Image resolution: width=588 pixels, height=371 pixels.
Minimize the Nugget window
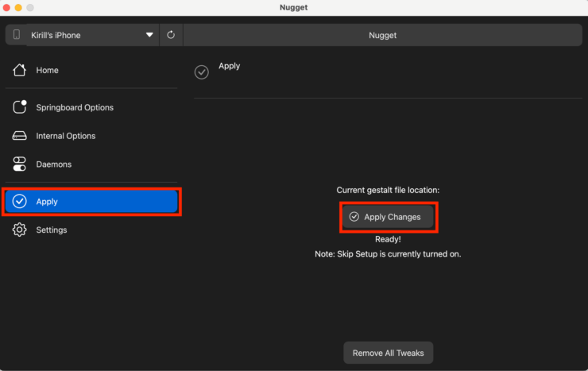tap(18, 7)
